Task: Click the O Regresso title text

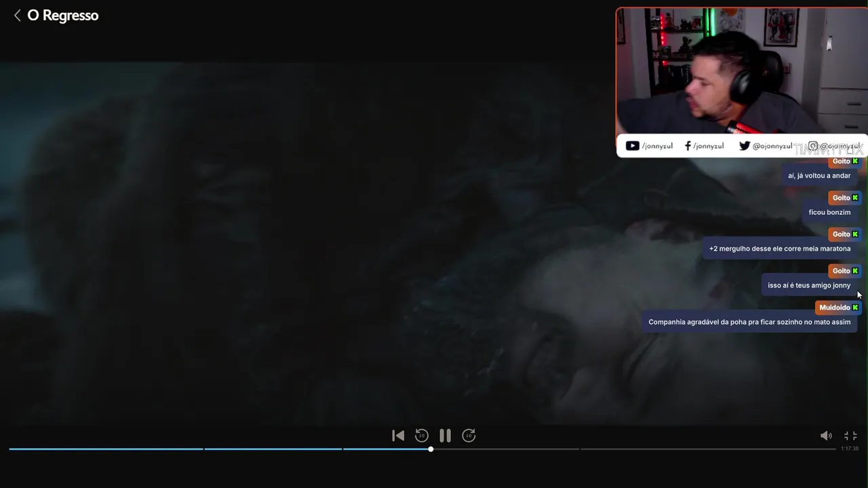Action: point(63,15)
